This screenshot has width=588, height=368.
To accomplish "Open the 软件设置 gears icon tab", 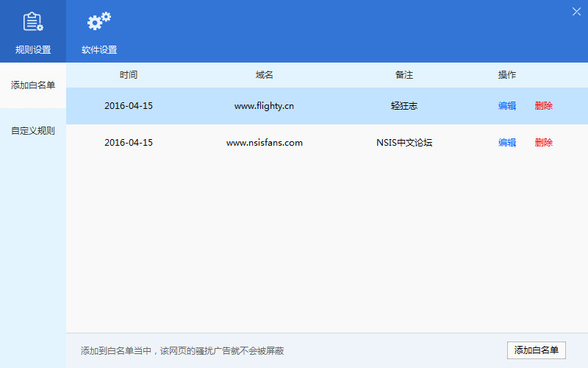I will tap(98, 32).
